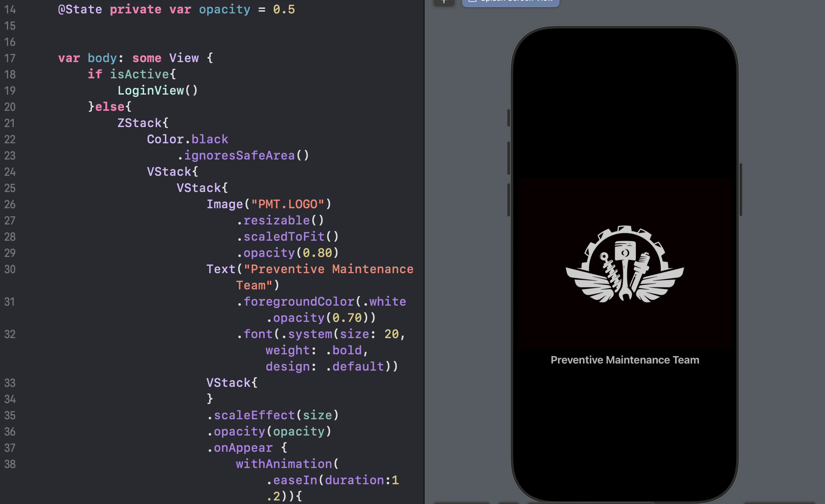Viewport: 825px width, 504px height.
Task: Click line number 26 in the gutter
Action: click(x=10, y=204)
